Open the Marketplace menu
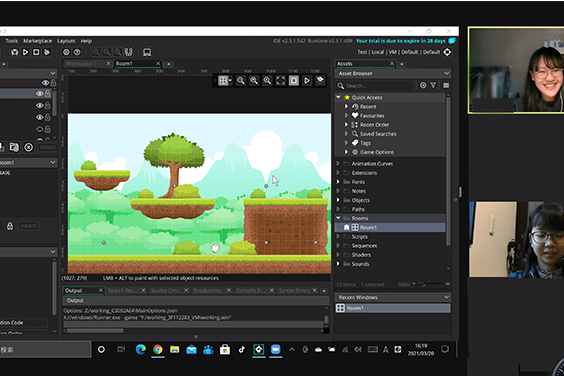Screen dimensions: 564x376 click(37, 41)
